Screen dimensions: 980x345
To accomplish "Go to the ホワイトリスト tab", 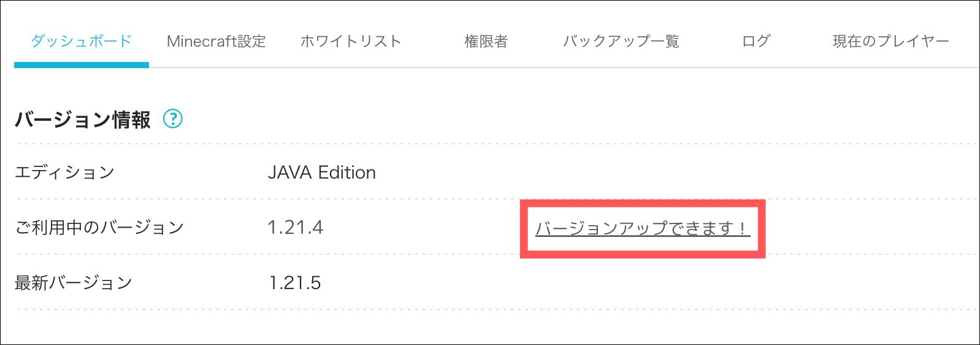I will [351, 41].
